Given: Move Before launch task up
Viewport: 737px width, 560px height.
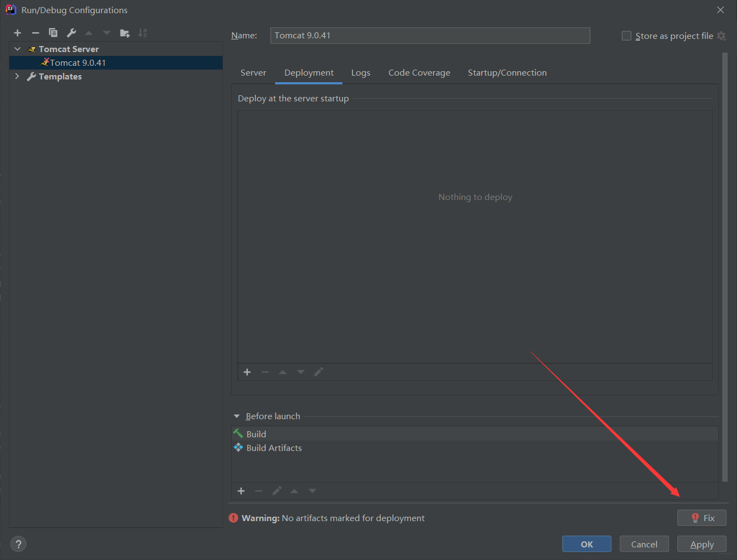Looking at the screenshot, I should coord(294,491).
